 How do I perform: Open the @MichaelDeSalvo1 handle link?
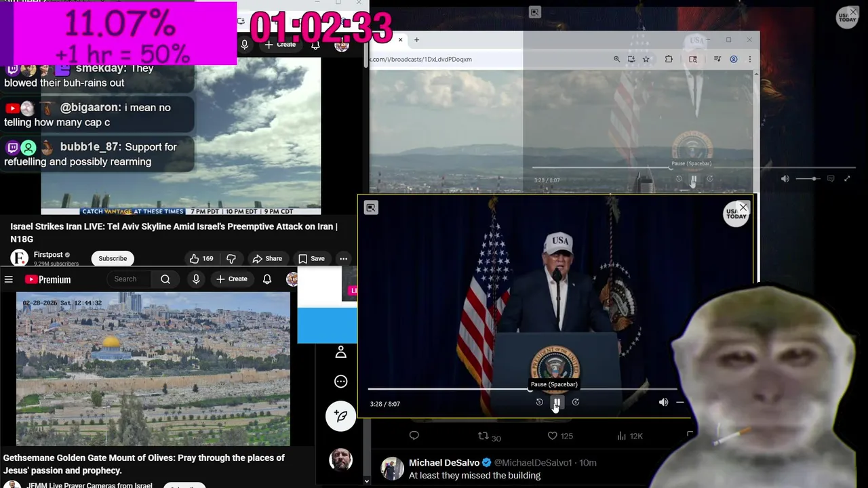point(533,463)
